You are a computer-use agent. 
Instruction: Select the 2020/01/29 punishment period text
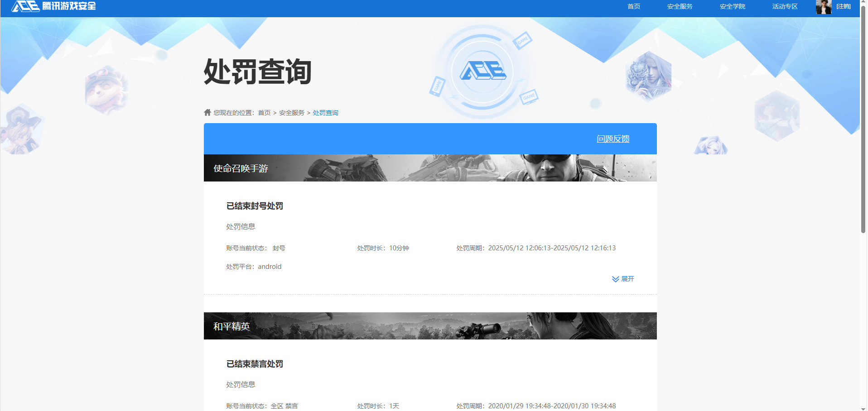536,406
